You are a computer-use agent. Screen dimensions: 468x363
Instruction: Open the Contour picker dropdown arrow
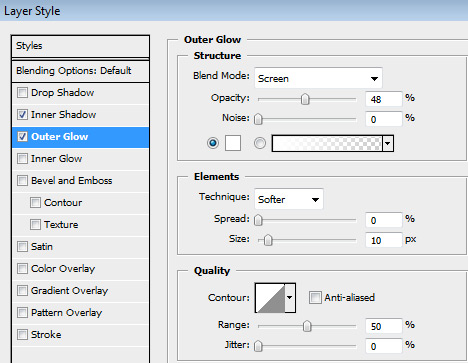coord(290,298)
